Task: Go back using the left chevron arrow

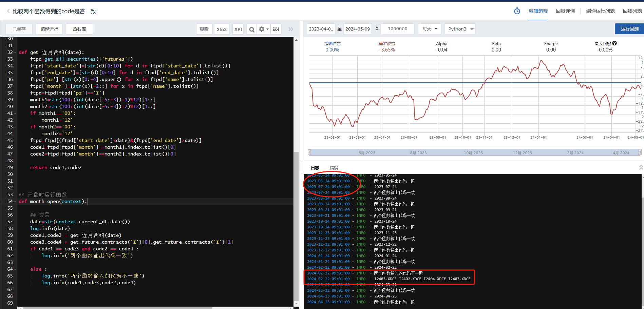Action: tap(8, 11)
